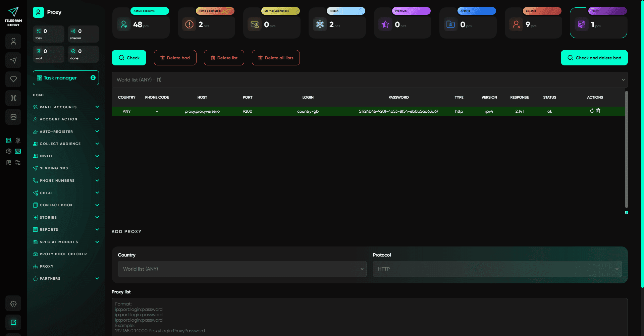The image size is (644, 336).
Task: Open the Protocol HTTP dropdown
Action: point(497,269)
